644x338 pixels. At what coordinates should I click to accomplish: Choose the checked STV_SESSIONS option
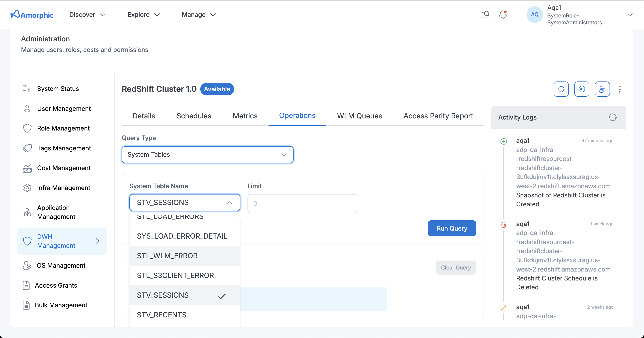coord(185,295)
